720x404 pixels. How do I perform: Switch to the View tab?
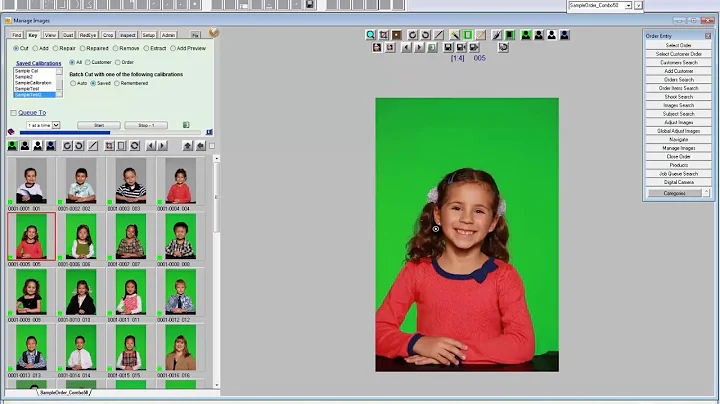click(50, 35)
